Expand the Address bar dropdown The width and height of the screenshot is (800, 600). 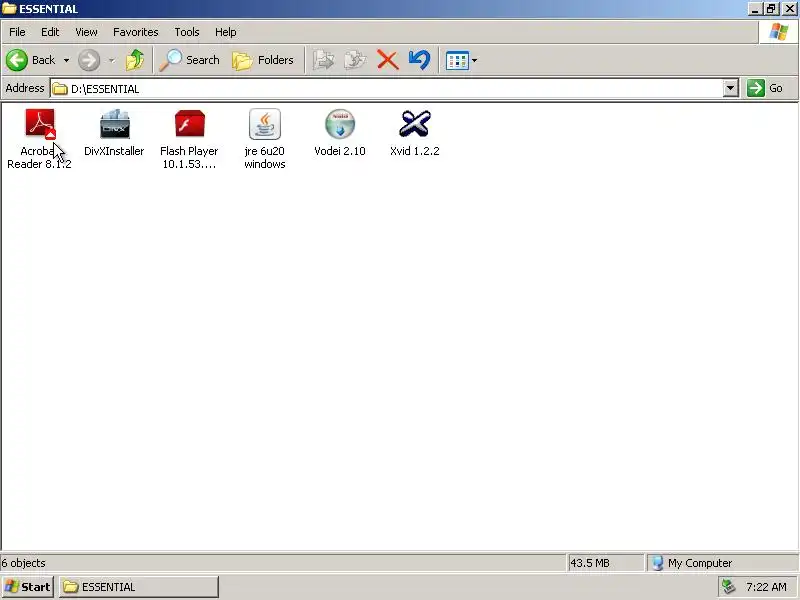tap(731, 88)
